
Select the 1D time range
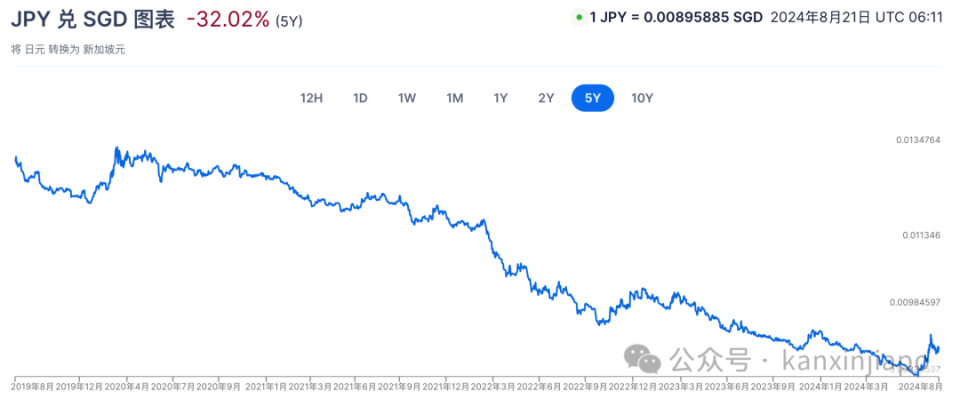[x=360, y=98]
